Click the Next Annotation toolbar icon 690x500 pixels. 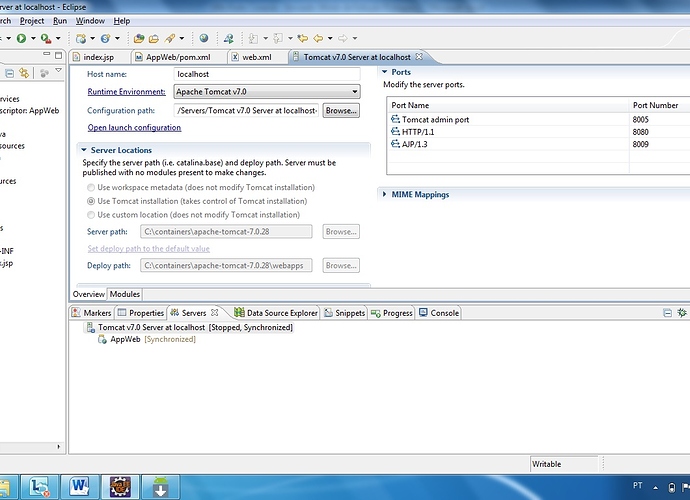coord(253,38)
